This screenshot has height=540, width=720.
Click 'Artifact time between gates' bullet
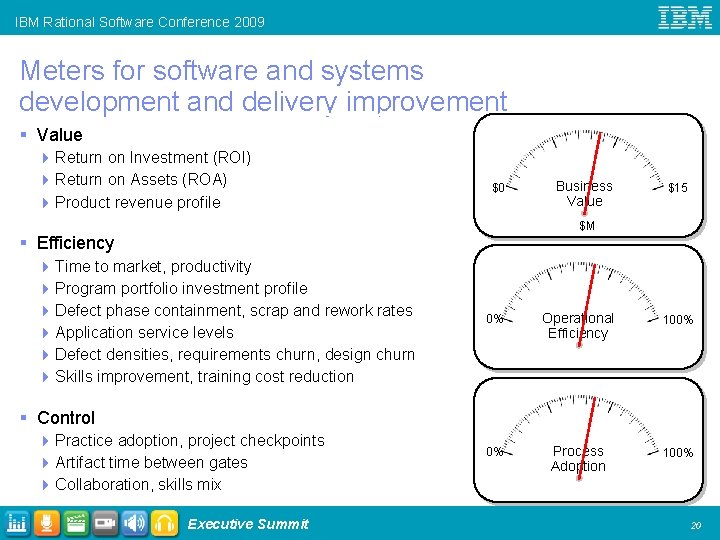click(152, 462)
